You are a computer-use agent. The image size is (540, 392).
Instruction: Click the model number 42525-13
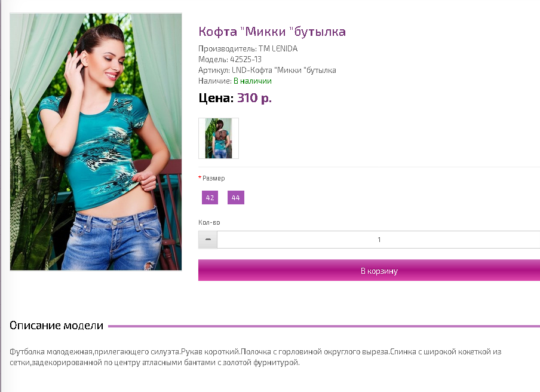click(246, 59)
